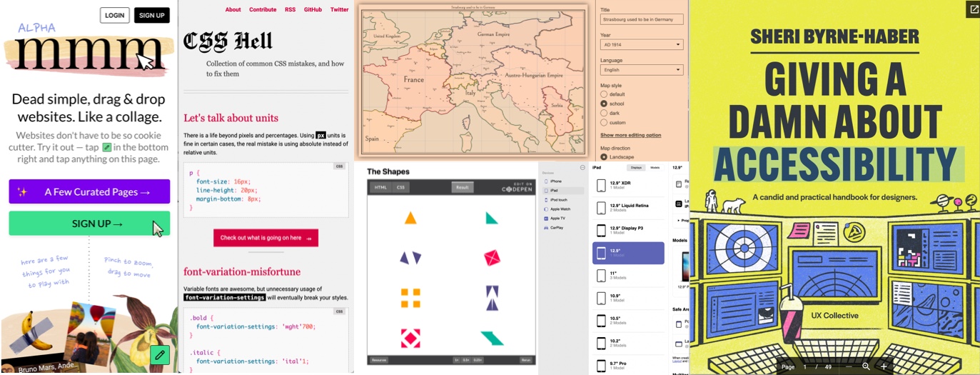980x375 pixels.
Task: Expand the Language dropdown set to English
Action: pos(641,70)
